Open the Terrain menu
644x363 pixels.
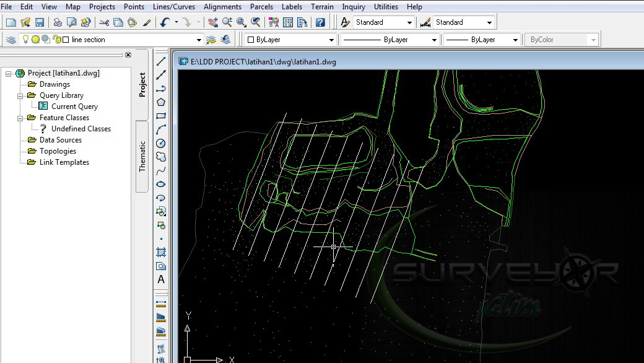pos(322,7)
